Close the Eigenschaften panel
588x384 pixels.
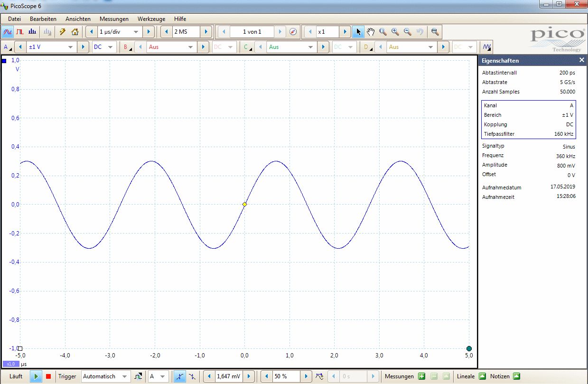point(582,60)
